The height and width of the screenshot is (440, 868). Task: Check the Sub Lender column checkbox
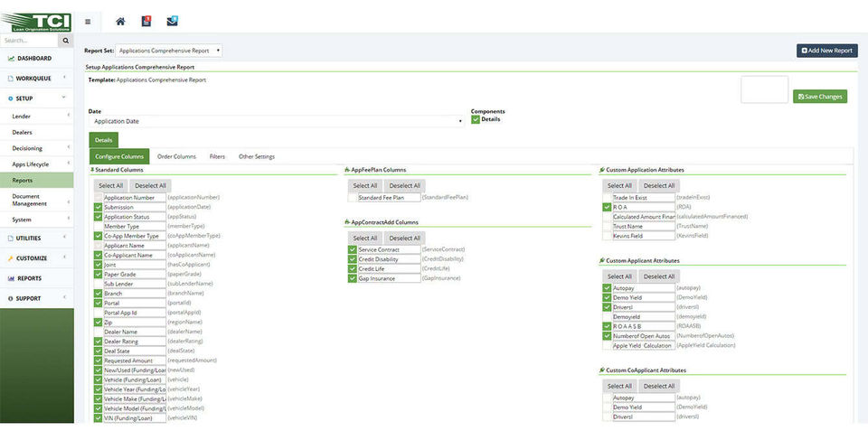click(98, 284)
